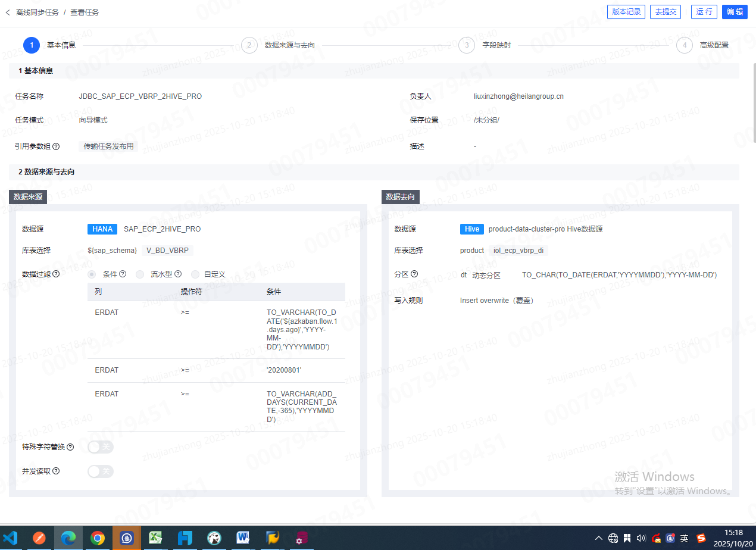Select the 自定义 filter radio button
This screenshot has width=756, height=550.
[x=195, y=274]
